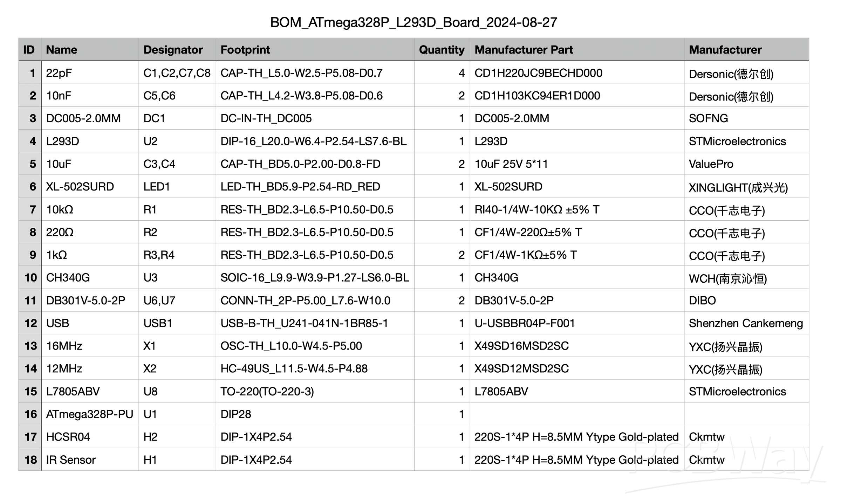The height and width of the screenshot is (504, 841).
Task: Select the DIP28 footprint cell
Action: 236,414
